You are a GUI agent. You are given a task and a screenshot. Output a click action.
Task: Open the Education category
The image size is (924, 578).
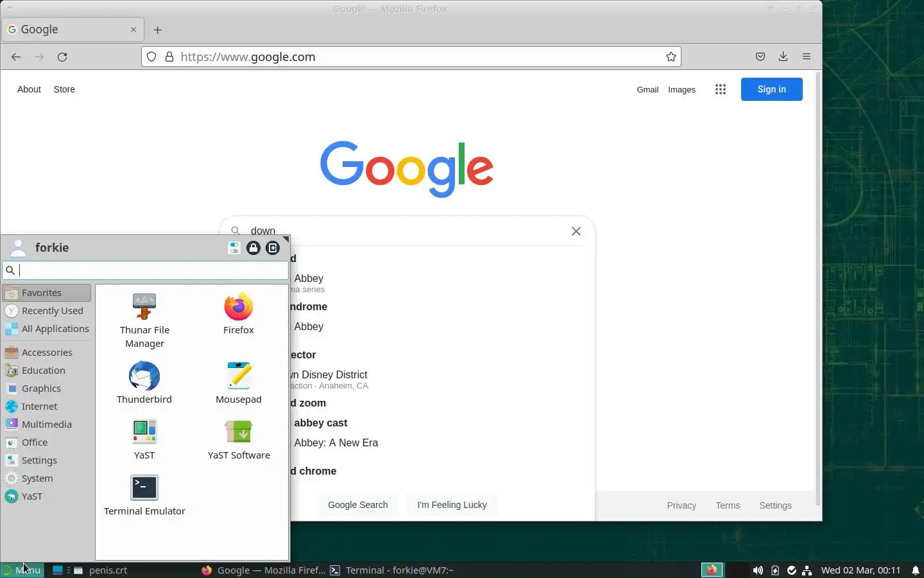(47, 371)
